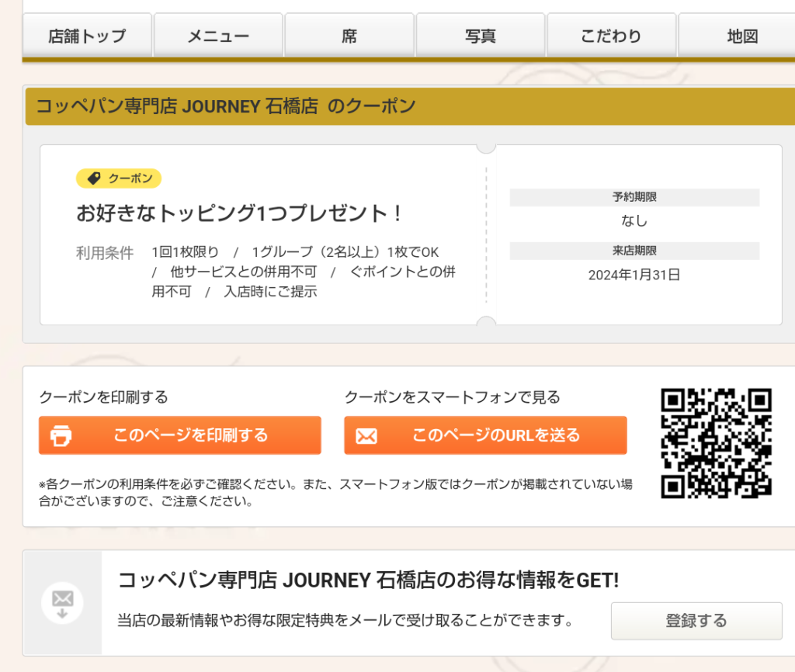This screenshot has width=795, height=672.
Task: Click the mail download icon beside お得な情報
Action: pyautogui.click(x=62, y=603)
